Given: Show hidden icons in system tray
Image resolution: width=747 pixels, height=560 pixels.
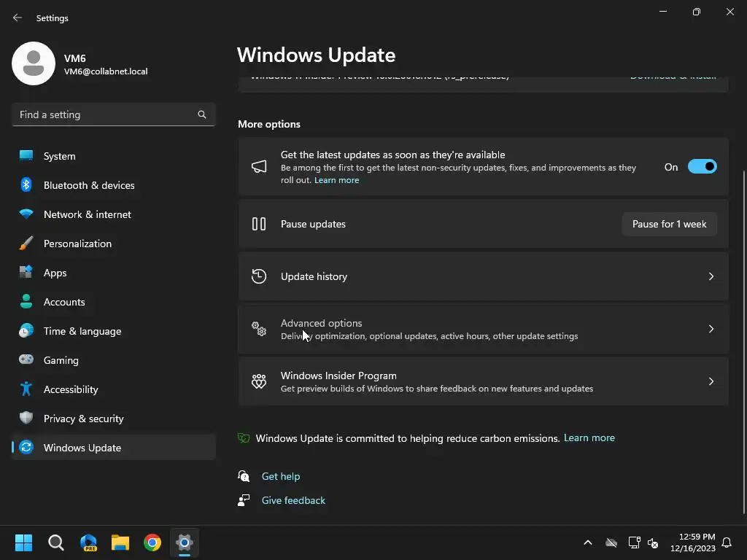Looking at the screenshot, I should click(588, 542).
